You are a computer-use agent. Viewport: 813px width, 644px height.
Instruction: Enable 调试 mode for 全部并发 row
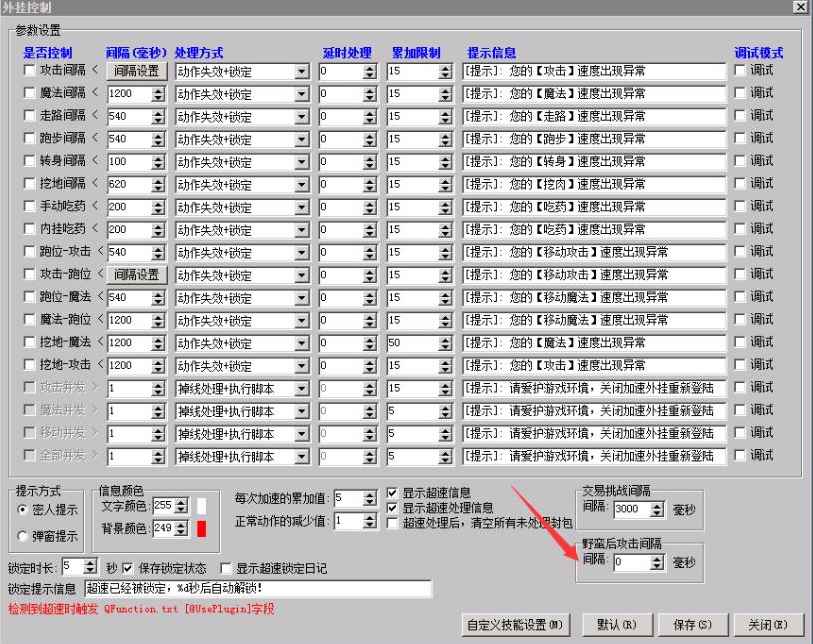coord(740,456)
